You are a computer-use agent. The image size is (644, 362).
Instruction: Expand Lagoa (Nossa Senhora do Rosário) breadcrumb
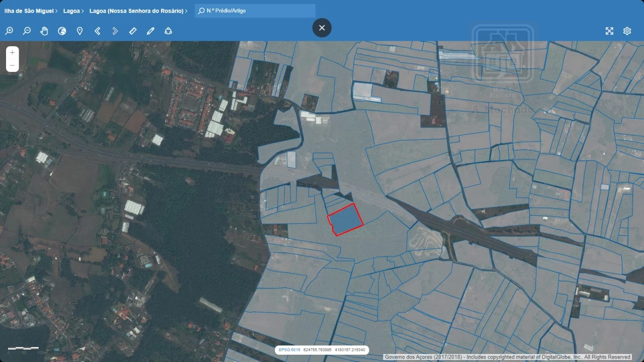pos(138,11)
